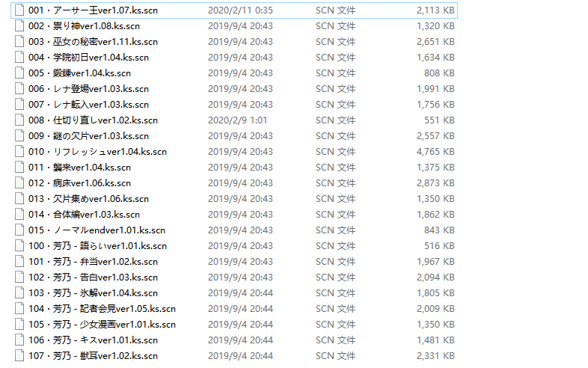Click icon next to 015 ノーマルend file
This screenshot has width=588, height=368.
(19, 230)
